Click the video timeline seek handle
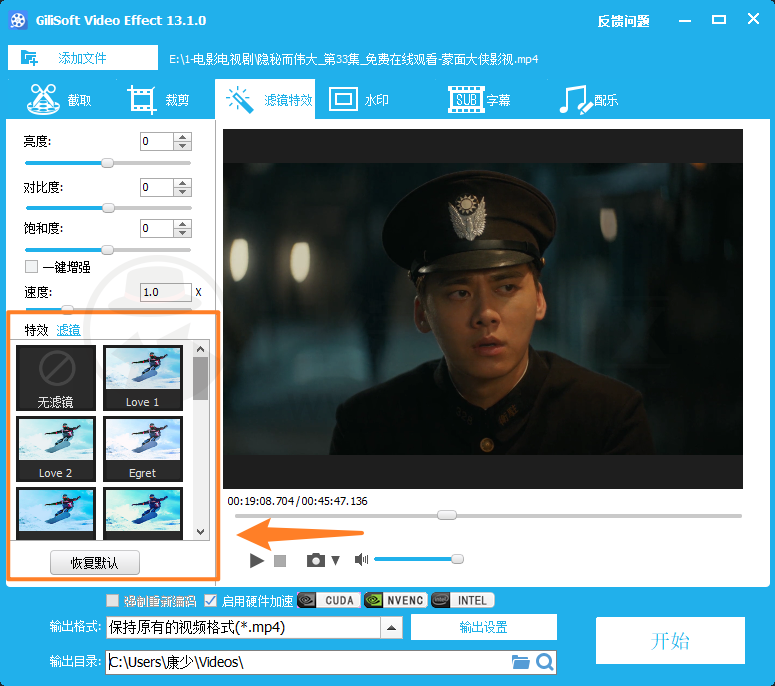Viewport: 775px width, 686px height. pos(447,515)
